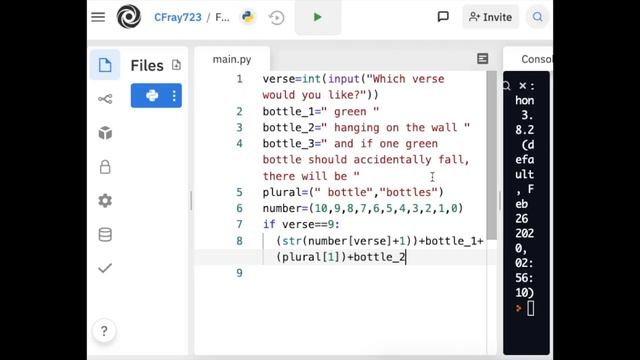Click the Files panel heading
640x360 pixels.
[x=147, y=65]
